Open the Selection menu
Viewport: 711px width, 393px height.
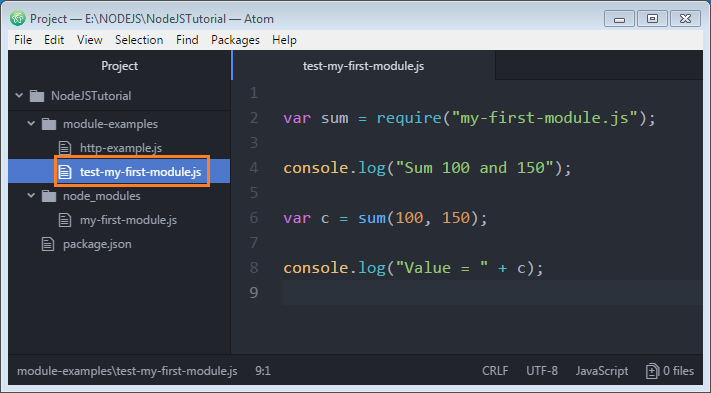[139, 40]
